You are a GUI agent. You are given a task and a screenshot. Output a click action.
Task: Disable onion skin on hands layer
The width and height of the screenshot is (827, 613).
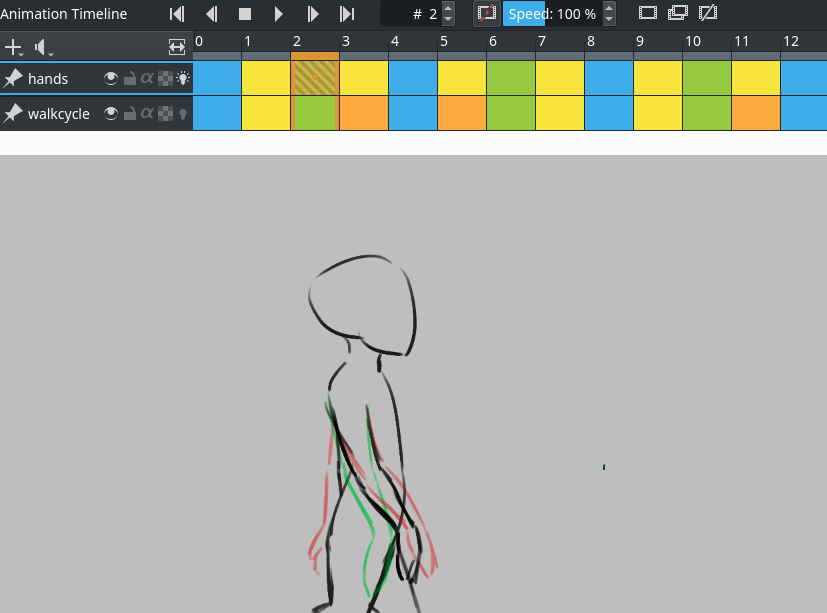183,79
